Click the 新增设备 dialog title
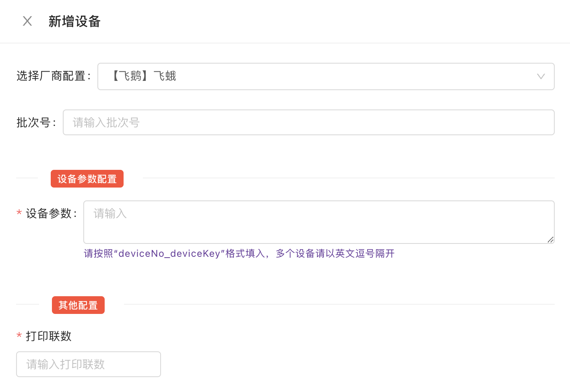570x392 pixels. (74, 21)
